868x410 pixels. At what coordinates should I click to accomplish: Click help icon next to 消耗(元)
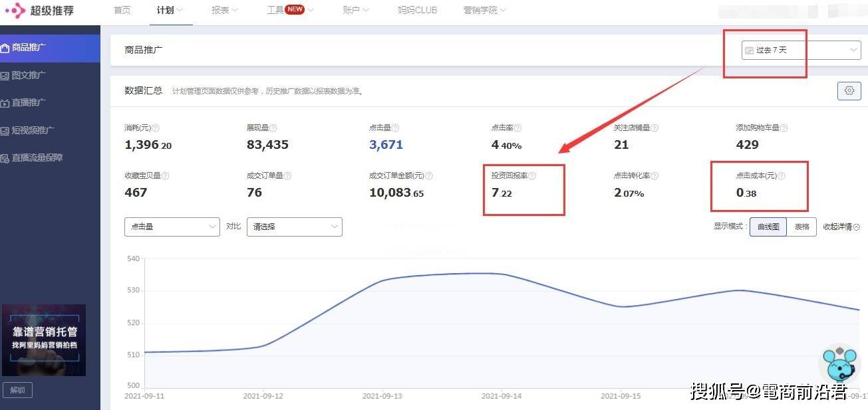click(x=156, y=128)
